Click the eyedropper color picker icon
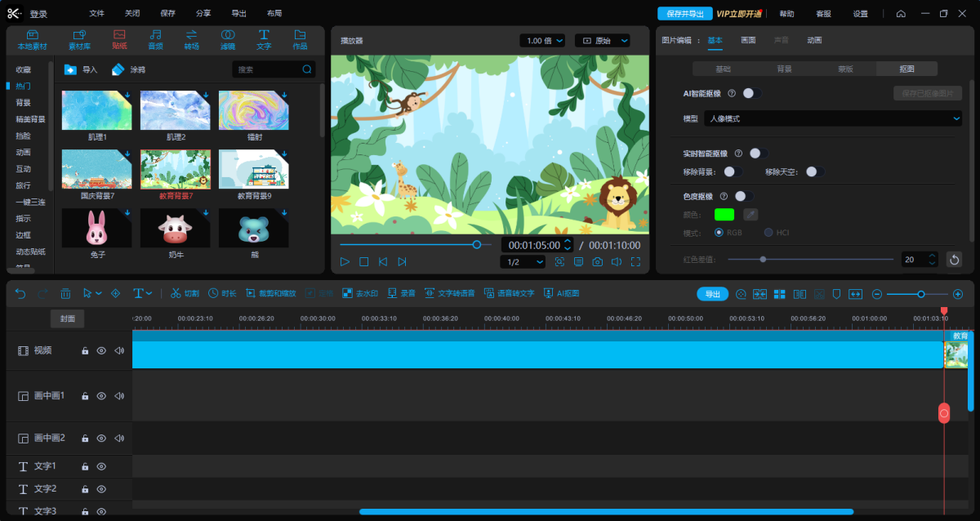The height and width of the screenshot is (521, 980). pyautogui.click(x=750, y=214)
